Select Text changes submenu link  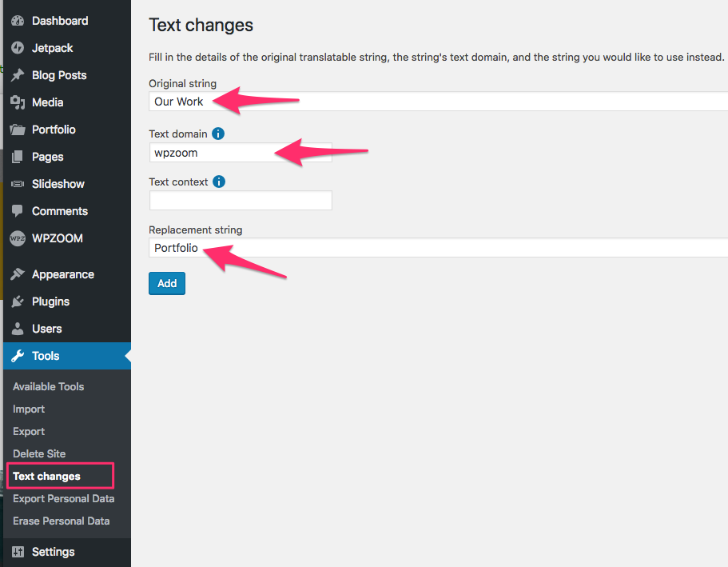click(46, 477)
